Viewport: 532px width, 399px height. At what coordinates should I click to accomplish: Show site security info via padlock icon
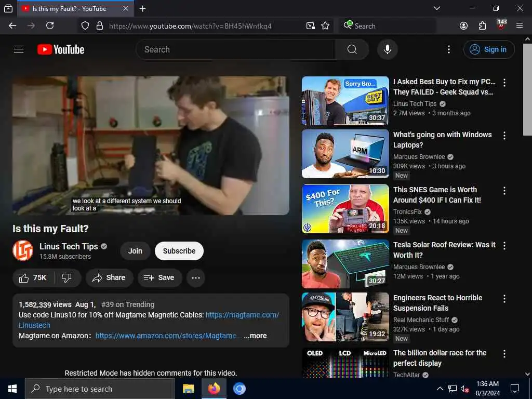click(100, 26)
